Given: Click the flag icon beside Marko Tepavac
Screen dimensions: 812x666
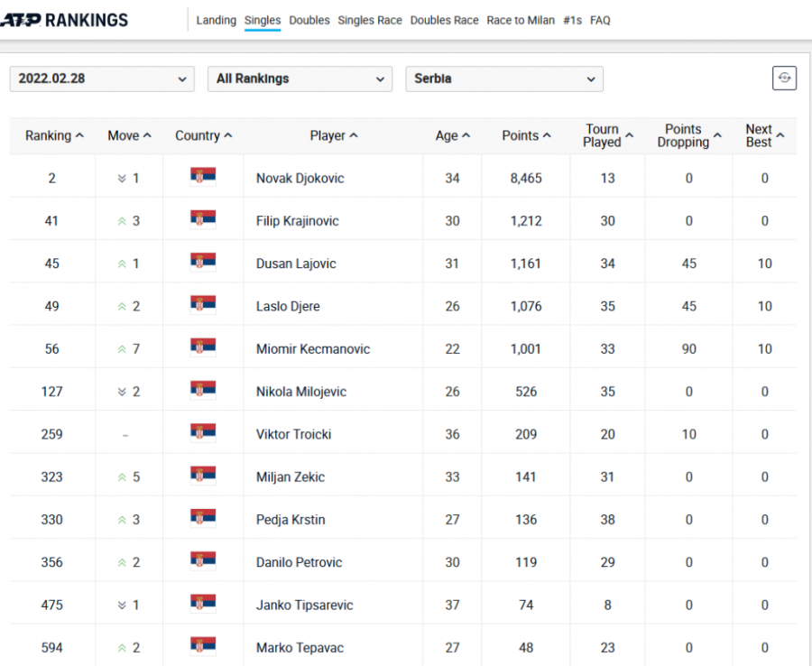Looking at the screenshot, I should tap(203, 646).
